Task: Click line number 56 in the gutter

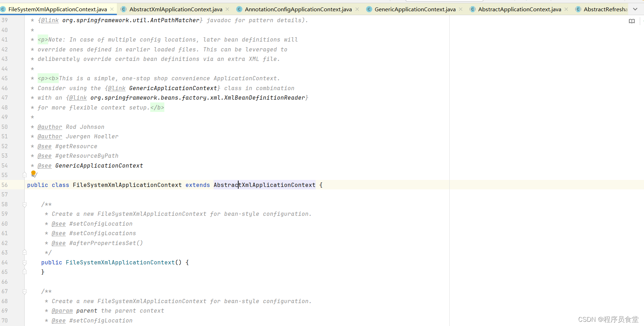Action: click(x=5, y=184)
